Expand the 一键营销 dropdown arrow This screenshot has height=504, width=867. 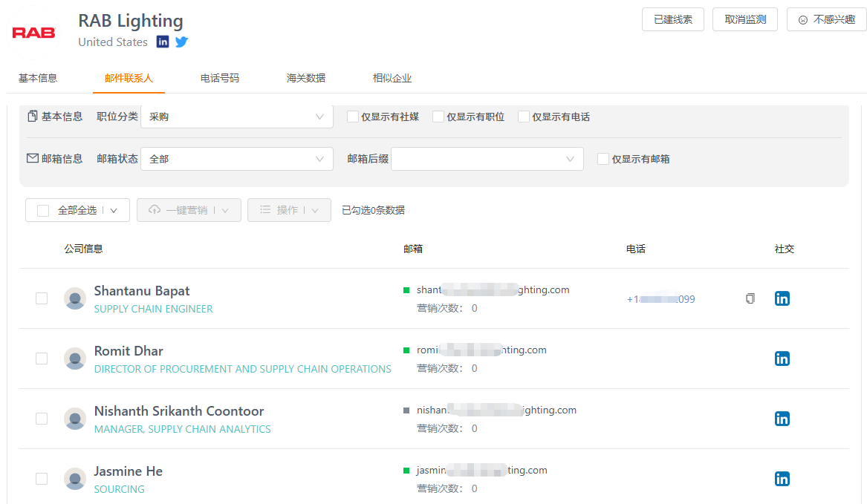coord(225,211)
